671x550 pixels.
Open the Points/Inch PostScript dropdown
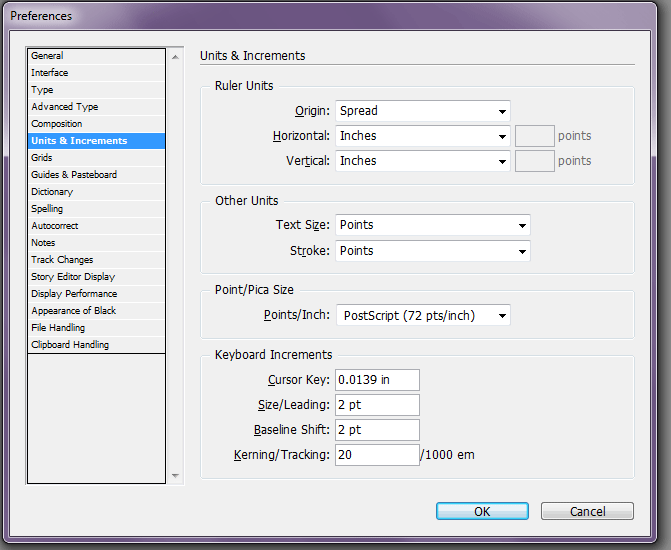[423, 315]
